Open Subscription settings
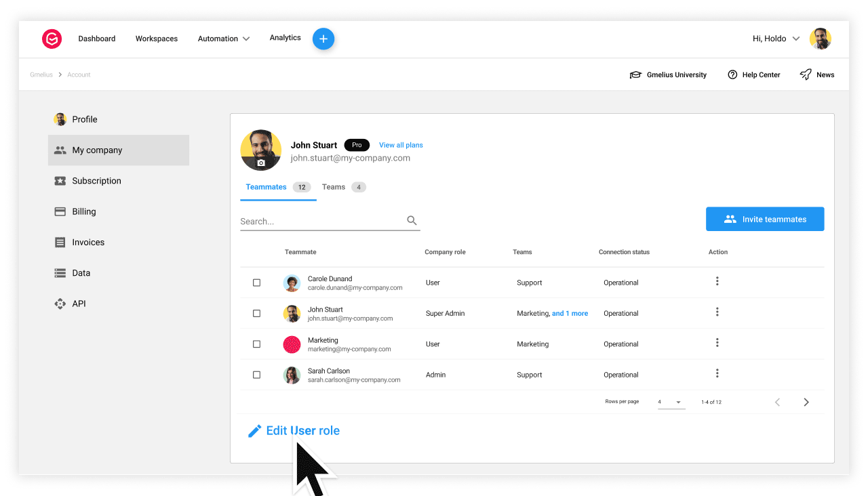The width and height of the screenshot is (868, 496). 95,180
